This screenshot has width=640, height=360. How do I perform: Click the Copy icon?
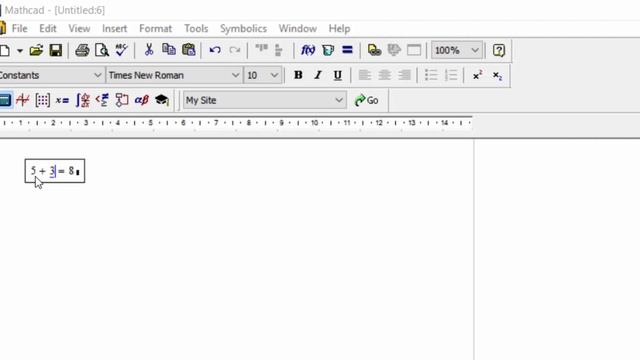click(169, 50)
